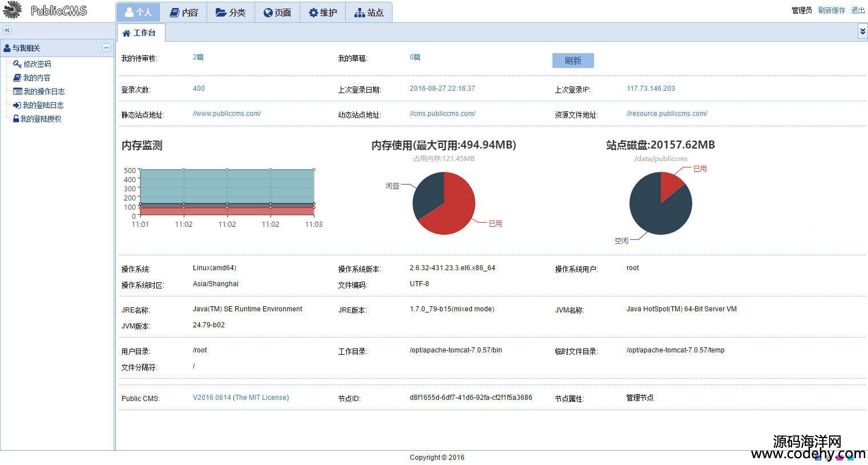Click JVM version value 24.79-b02
The height and width of the screenshot is (465, 868).
coord(209,325)
